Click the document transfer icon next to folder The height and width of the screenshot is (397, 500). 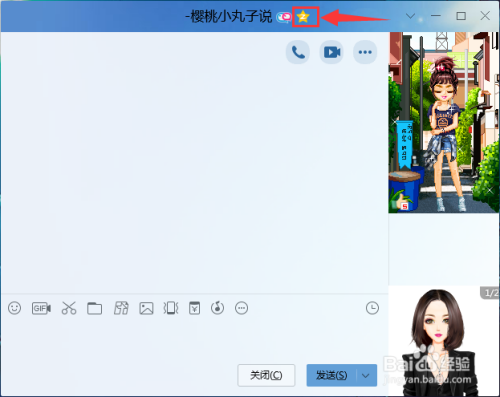(x=121, y=308)
